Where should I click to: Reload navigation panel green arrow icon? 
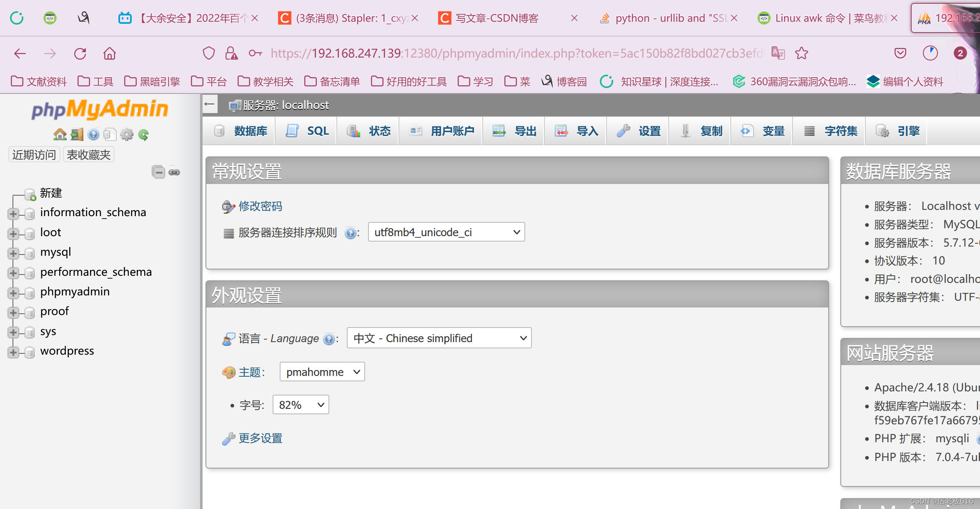[x=143, y=134]
